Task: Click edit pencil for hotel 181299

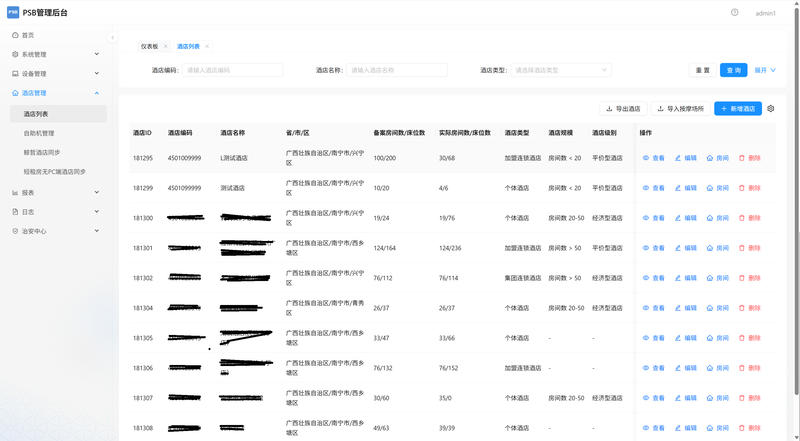Action: coord(678,188)
